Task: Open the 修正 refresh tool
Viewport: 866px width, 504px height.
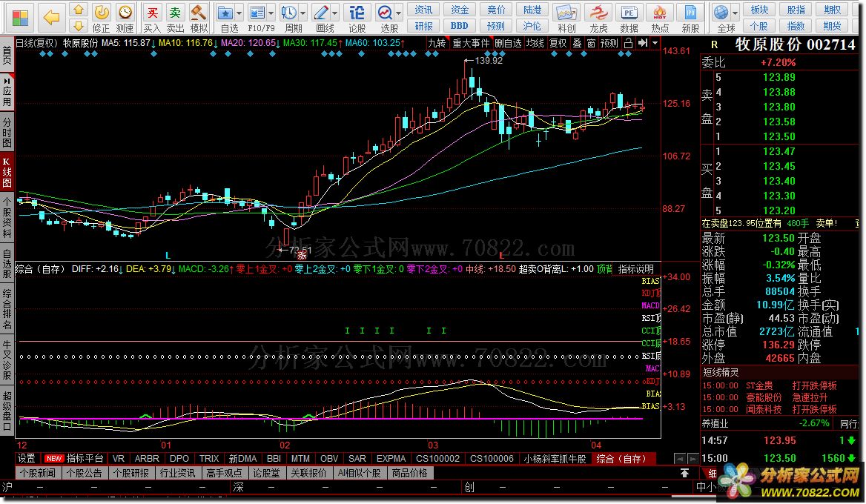Action: click(x=101, y=18)
